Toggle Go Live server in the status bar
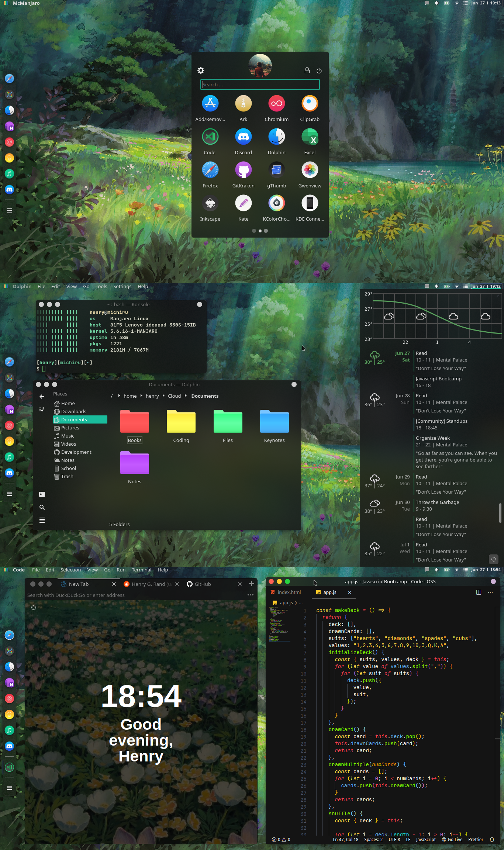Screen dimensions: 504x850 [x=452, y=839]
